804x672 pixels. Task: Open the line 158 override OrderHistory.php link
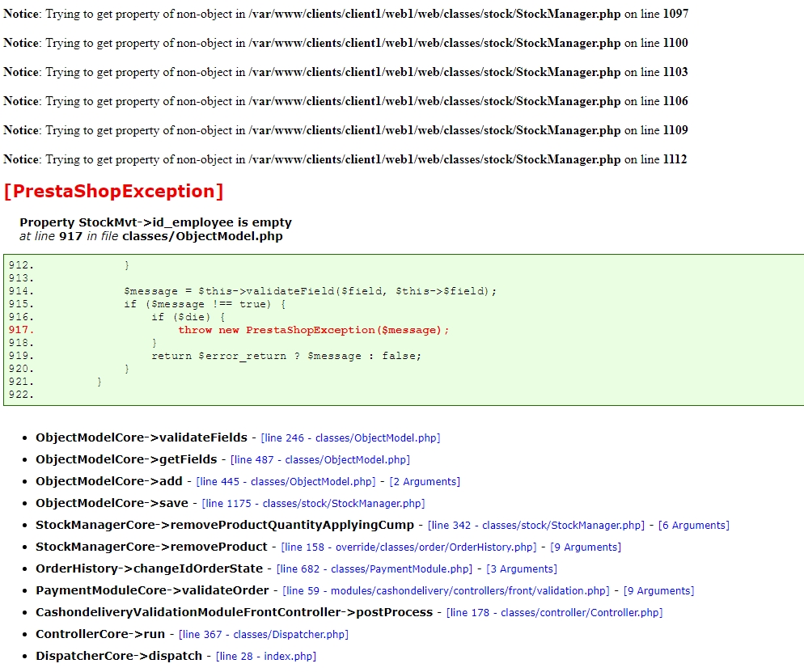(408, 547)
